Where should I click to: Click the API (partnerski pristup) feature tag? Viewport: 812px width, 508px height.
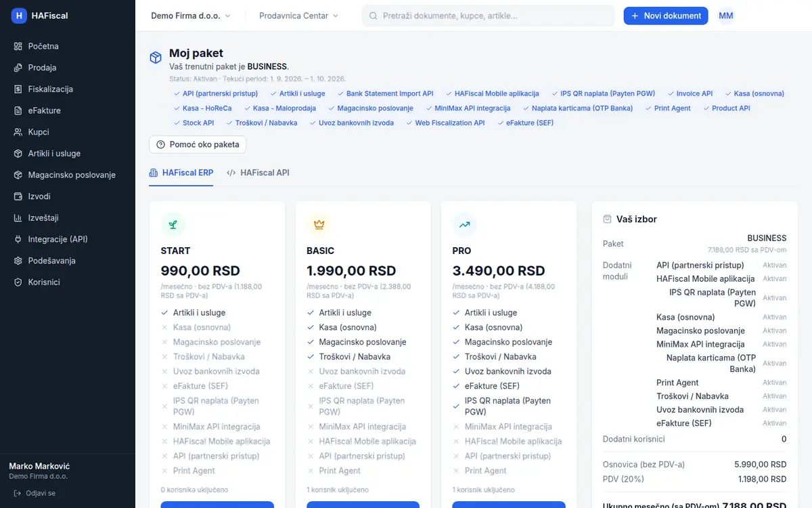(216, 93)
